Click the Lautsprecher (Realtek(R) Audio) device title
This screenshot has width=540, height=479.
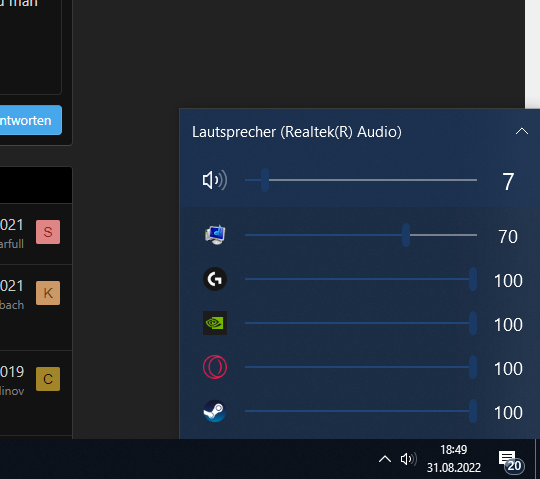[x=297, y=132]
